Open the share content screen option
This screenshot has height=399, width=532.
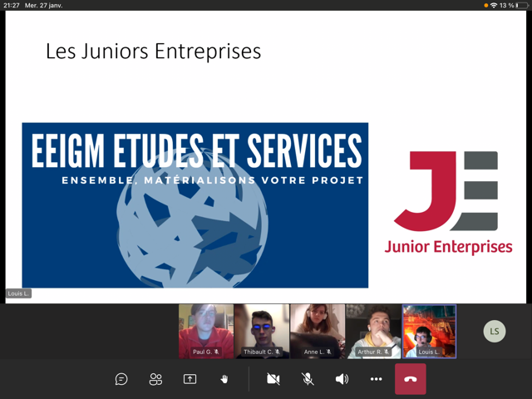[190, 379]
